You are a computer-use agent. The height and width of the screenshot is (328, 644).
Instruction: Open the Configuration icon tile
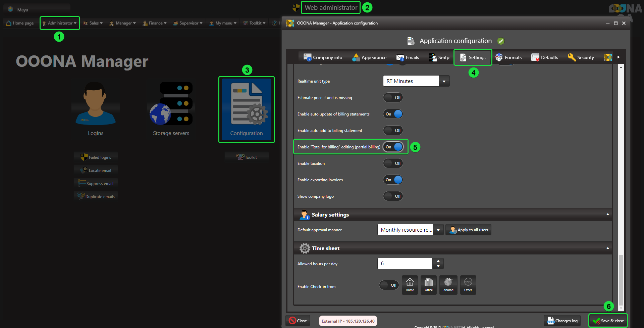(x=247, y=107)
